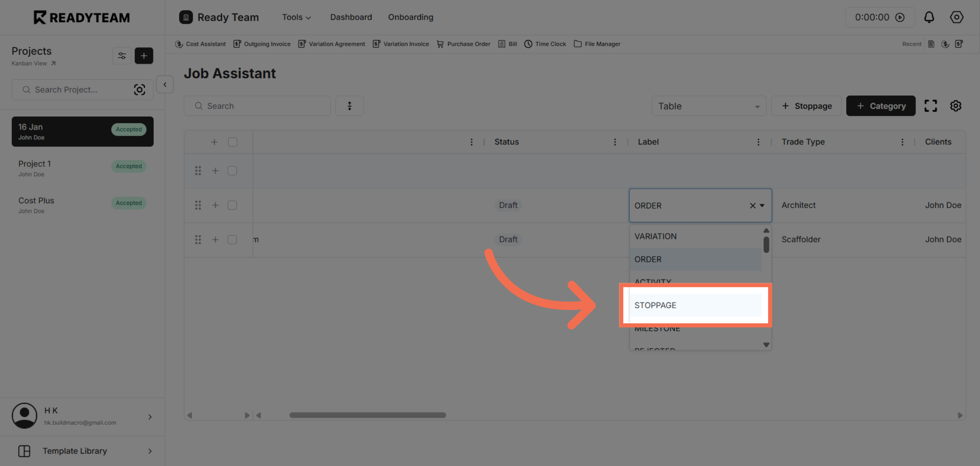This screenshot has height=466, width=980.
Task: Open the Cost Assistant tool
Action: coord(200,44)
